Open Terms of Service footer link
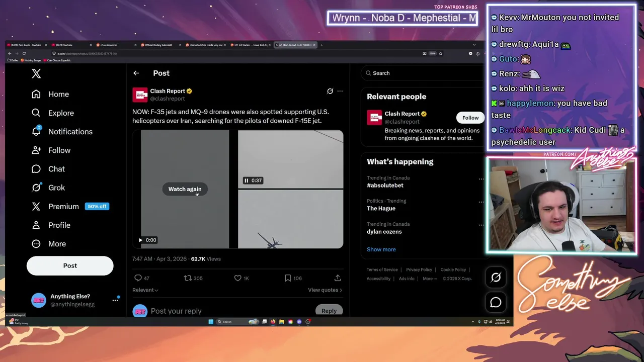 [382, 270]
